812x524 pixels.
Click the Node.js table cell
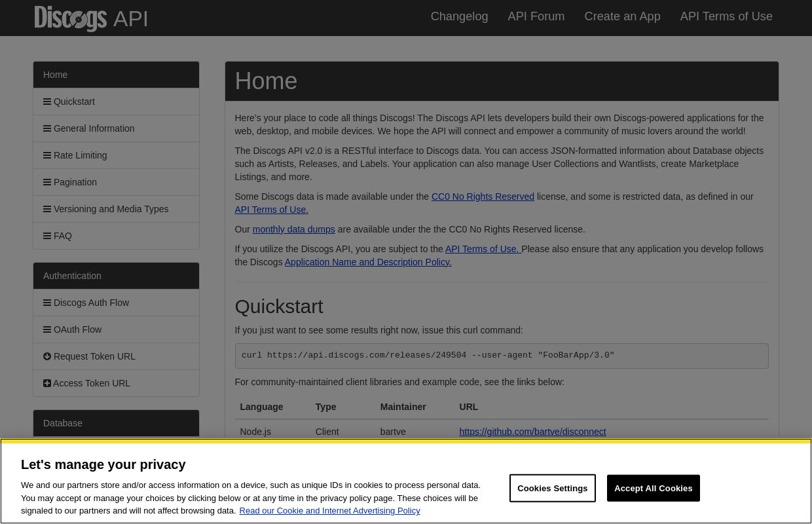click(x=255, y=432)
